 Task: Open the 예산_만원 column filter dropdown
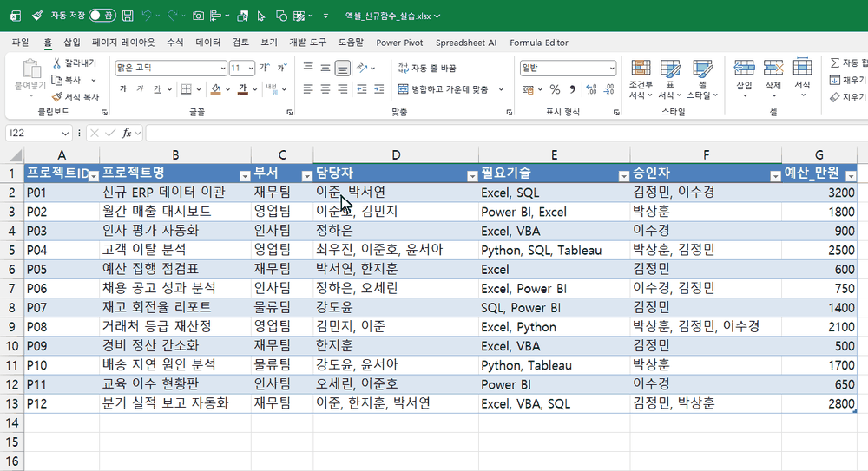pos(851,176)
